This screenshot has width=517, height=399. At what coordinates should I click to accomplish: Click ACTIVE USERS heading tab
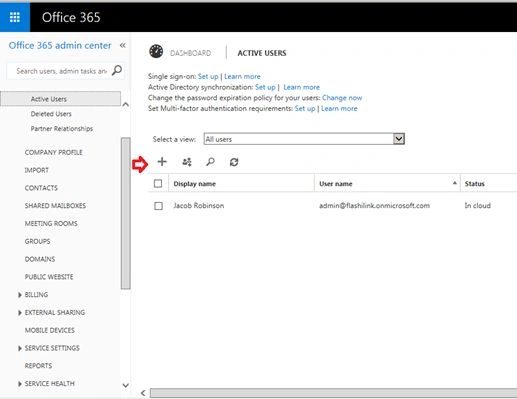click(262, 53)
